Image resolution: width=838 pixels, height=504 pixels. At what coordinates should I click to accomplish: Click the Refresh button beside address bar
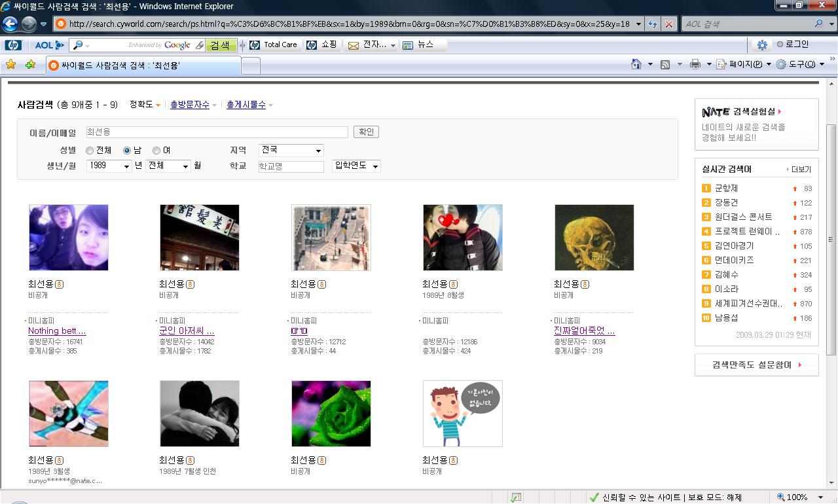pyautogui.click(x=652, y=24)
